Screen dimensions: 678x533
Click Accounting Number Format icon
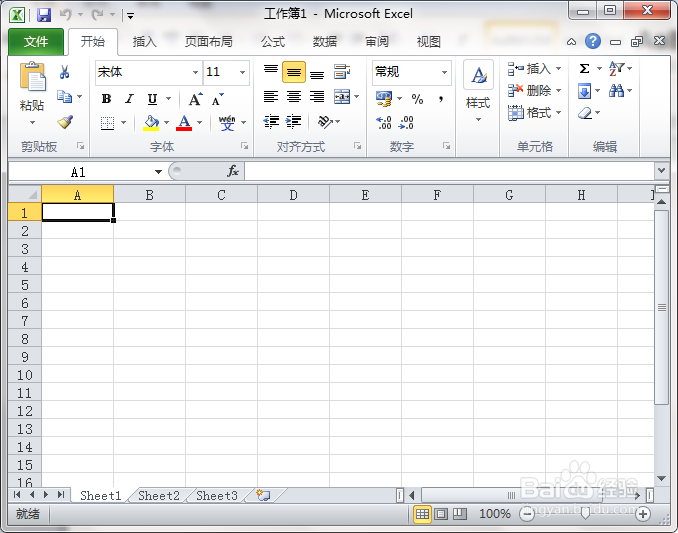pos(384,99)
